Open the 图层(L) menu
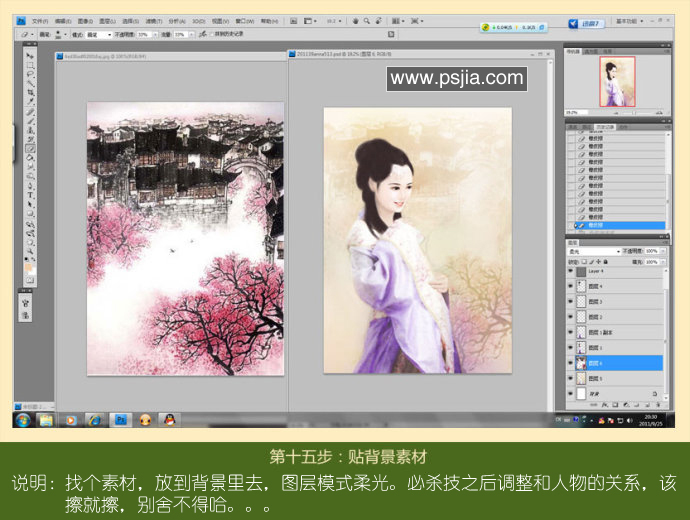 [x=107, y=21]
